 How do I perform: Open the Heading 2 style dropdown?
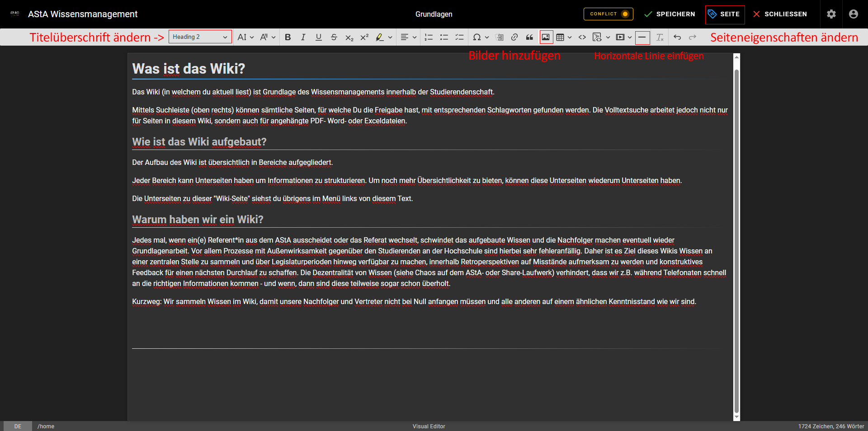[x=200, y=37]
